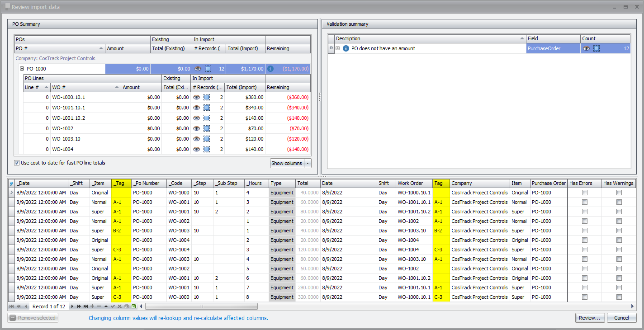644x330 pixels.
Task: Show records for the WO-1003.10 PO line via the eye icon
Action: [196, 139]
